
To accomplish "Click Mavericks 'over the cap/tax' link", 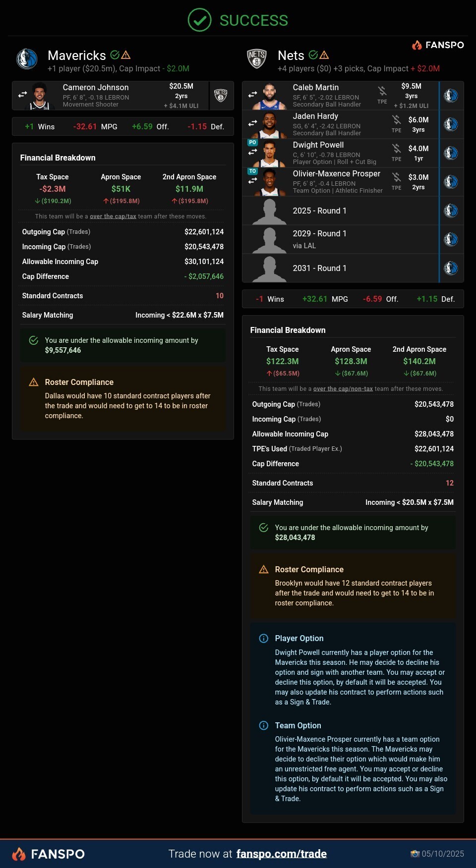I will tap(113, 217).
